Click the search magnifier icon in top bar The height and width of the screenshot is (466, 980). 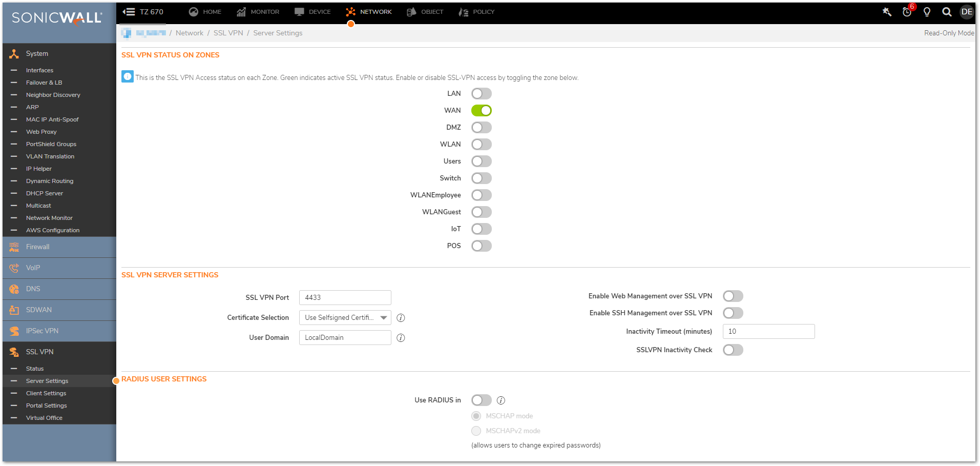point(947,12)
